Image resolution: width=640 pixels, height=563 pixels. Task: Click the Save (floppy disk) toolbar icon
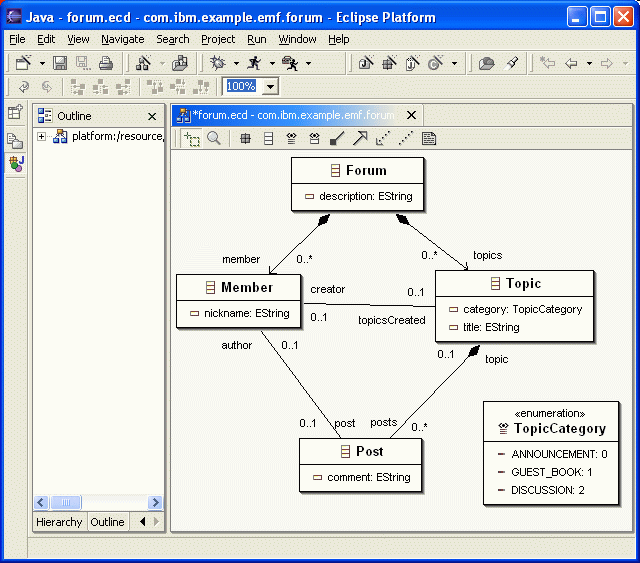tap(60, 63)
